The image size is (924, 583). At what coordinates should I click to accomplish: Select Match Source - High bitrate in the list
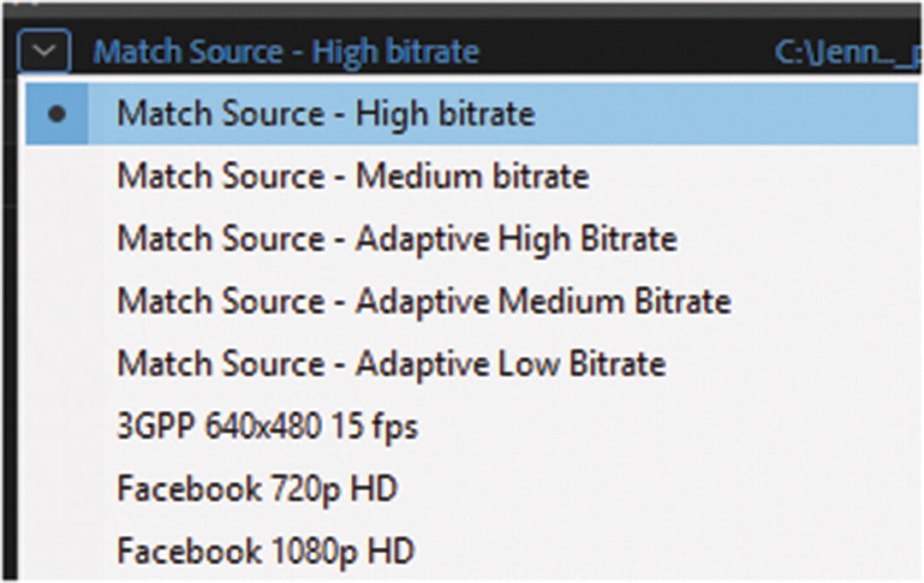[x=325, y=114]
